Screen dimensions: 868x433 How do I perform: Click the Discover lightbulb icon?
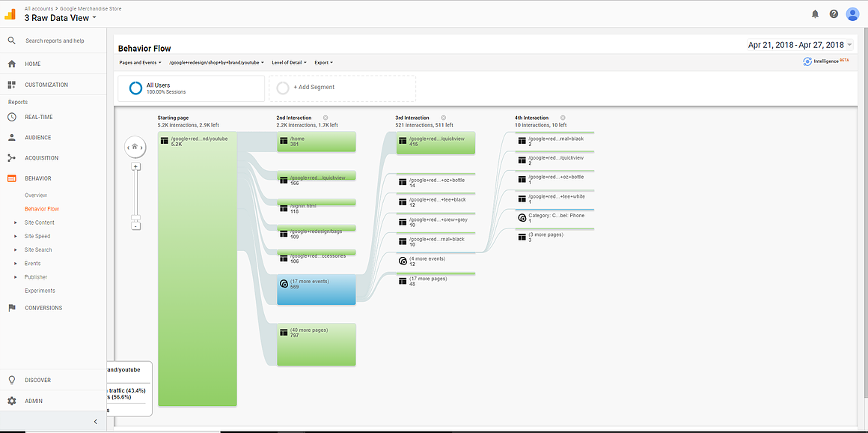coord(12,381)
